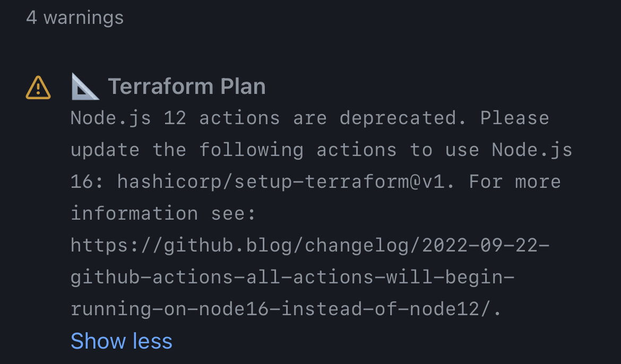Click the number "4" in warnings count
Screen dimensions: 621x364
tap(32, 18)
